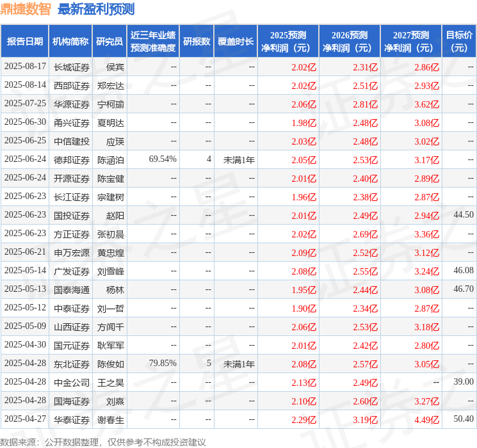This screenshot has width=477, height=448.
Task: Click the 研究员 column header
Action: coord(109,42)
